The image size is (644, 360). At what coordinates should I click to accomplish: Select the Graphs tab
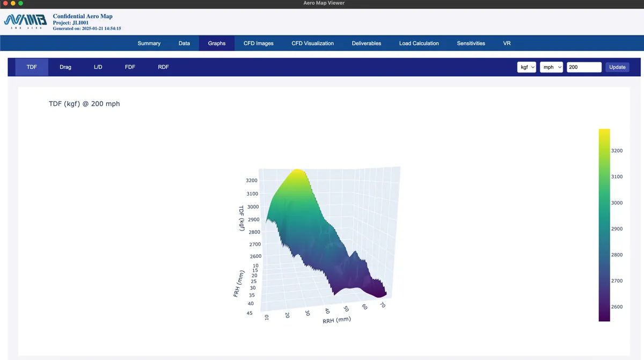tap(217, 44)
